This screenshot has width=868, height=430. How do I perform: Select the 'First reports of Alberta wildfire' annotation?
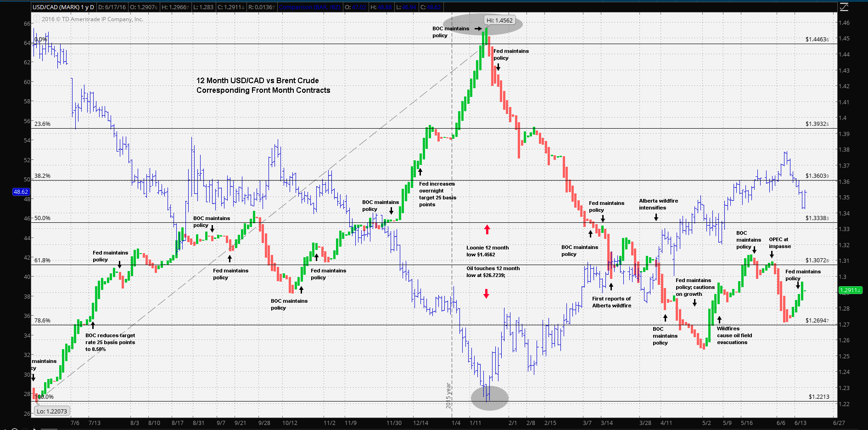pos(611,302)
